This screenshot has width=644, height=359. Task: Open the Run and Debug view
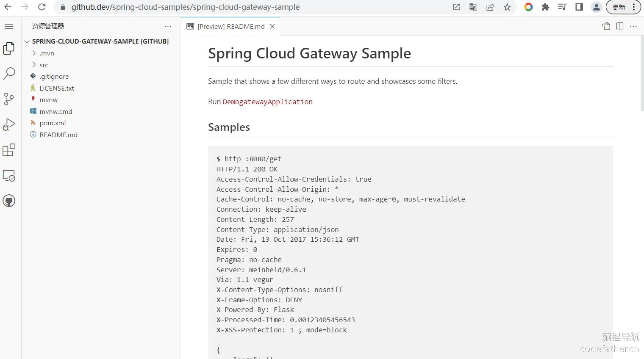pos(9,124)
